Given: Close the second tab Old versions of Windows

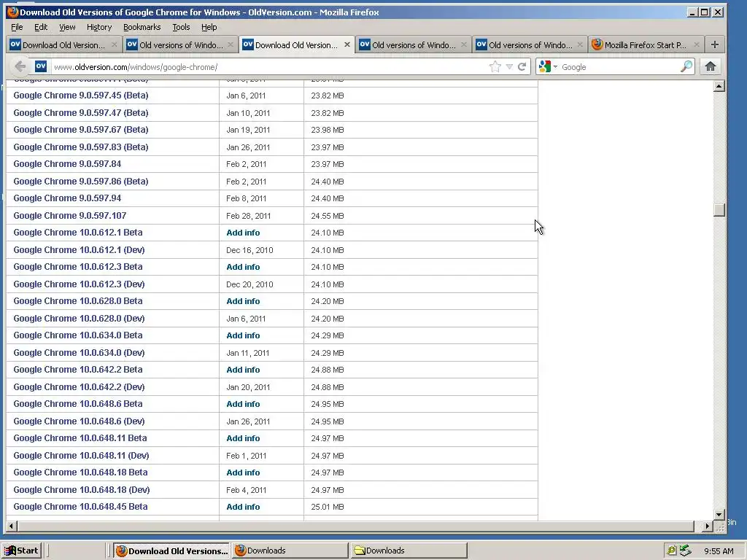Looking at the screenshot, I should pos(231,44).
